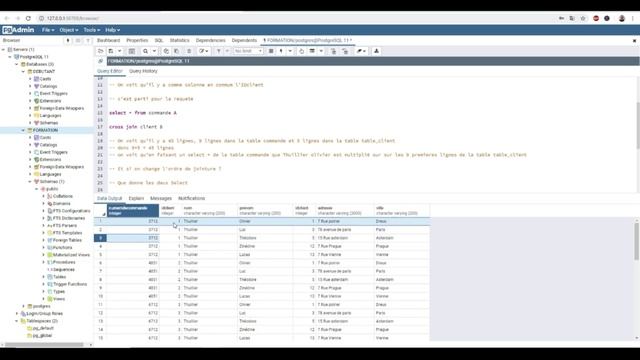Click the Commit transaction icon

click(x=333, y=51)
